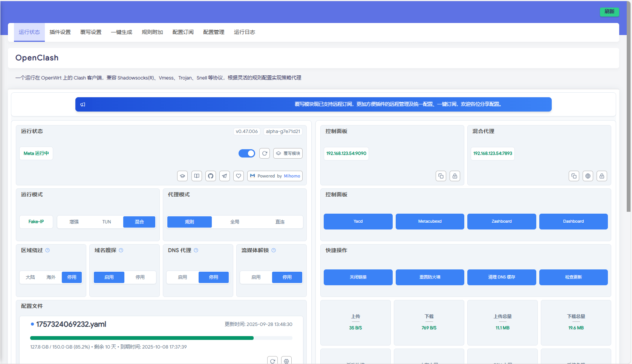Disable DNS 代理 with 停用
632x364 pixels.
[x=214, y=277]
